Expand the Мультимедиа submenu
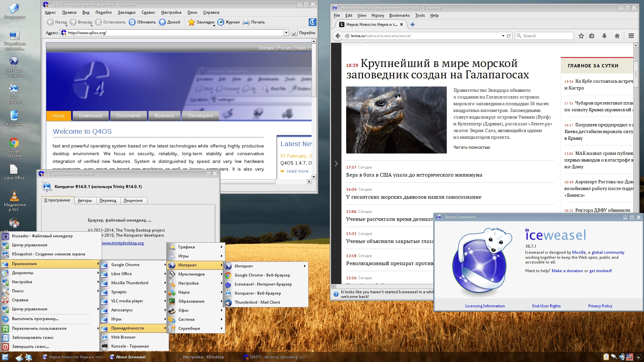This screenshot has width=644, height=362. pos(196,274)
